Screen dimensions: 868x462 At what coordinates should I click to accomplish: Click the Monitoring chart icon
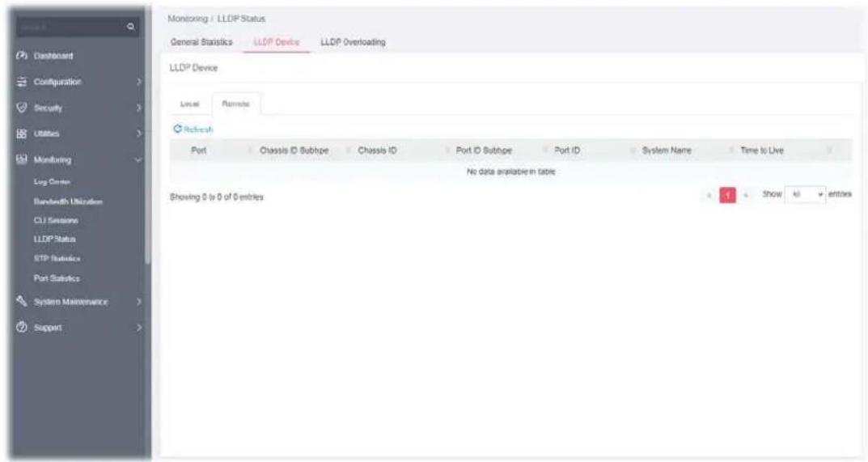(22, 159)
